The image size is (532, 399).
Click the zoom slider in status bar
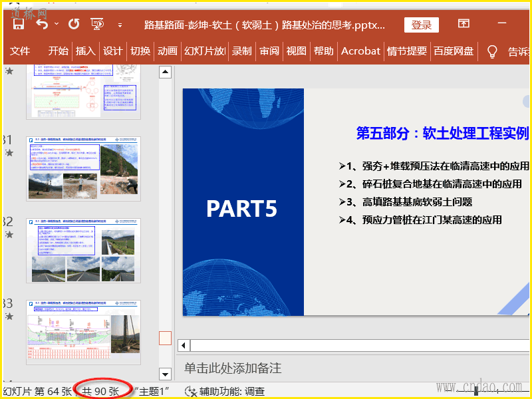click(476, 392)
